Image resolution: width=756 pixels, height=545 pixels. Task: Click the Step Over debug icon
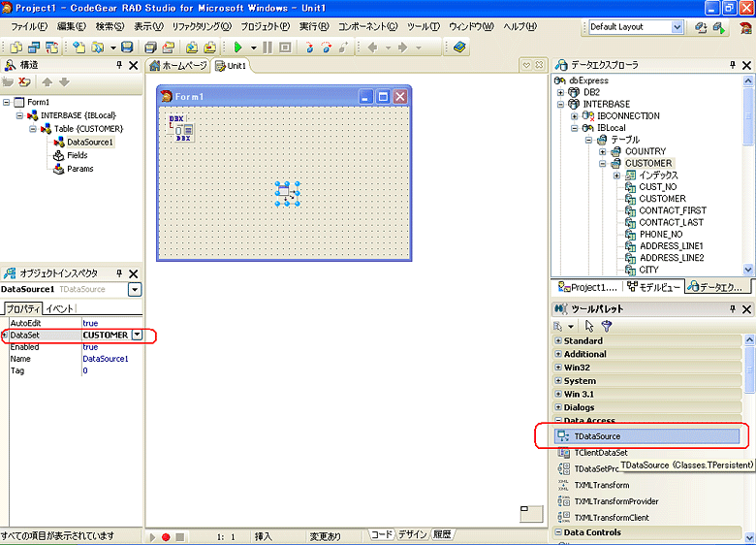327,48
